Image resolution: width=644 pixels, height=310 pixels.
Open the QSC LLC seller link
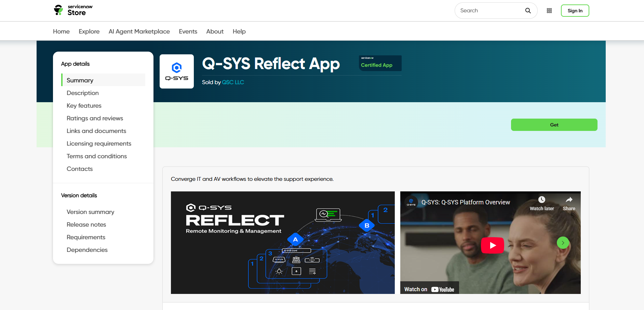(x=233, y=82)
